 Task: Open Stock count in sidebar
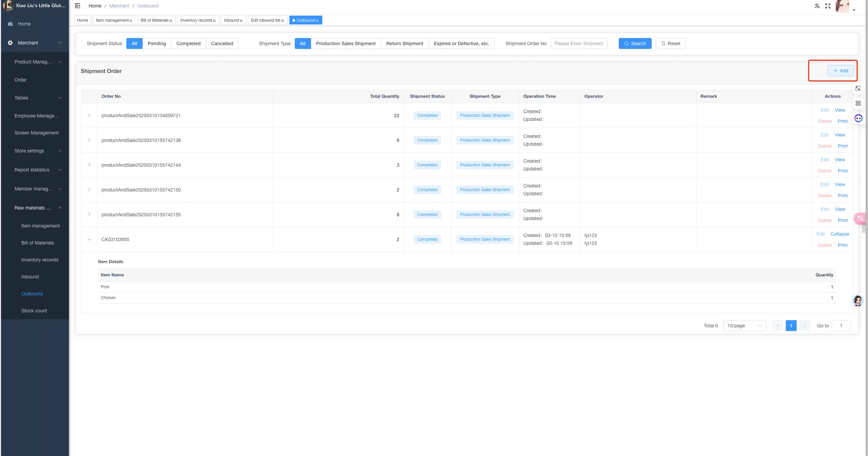click(34, 311)
